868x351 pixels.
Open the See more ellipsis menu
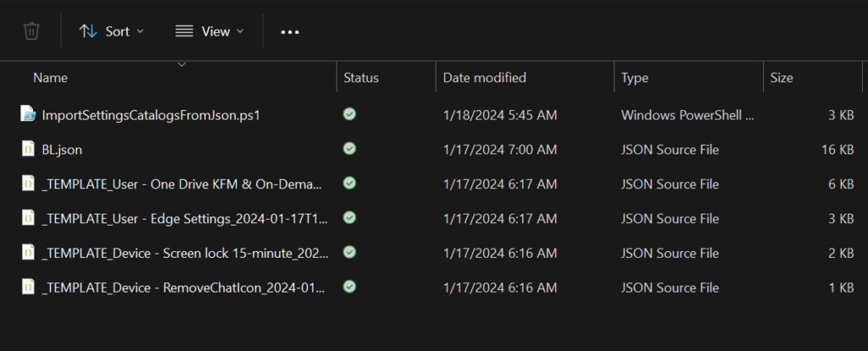tap(290, 32)
